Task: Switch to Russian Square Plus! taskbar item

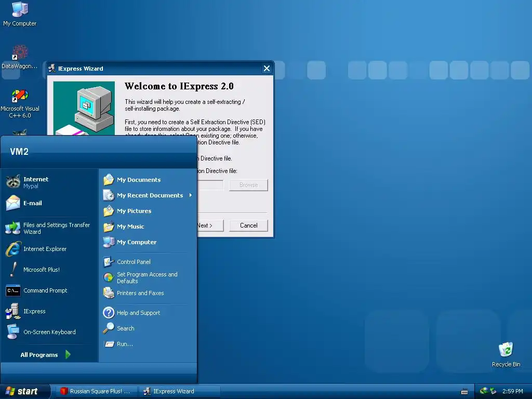Action: pyautogui.click(x=96, y=391)
